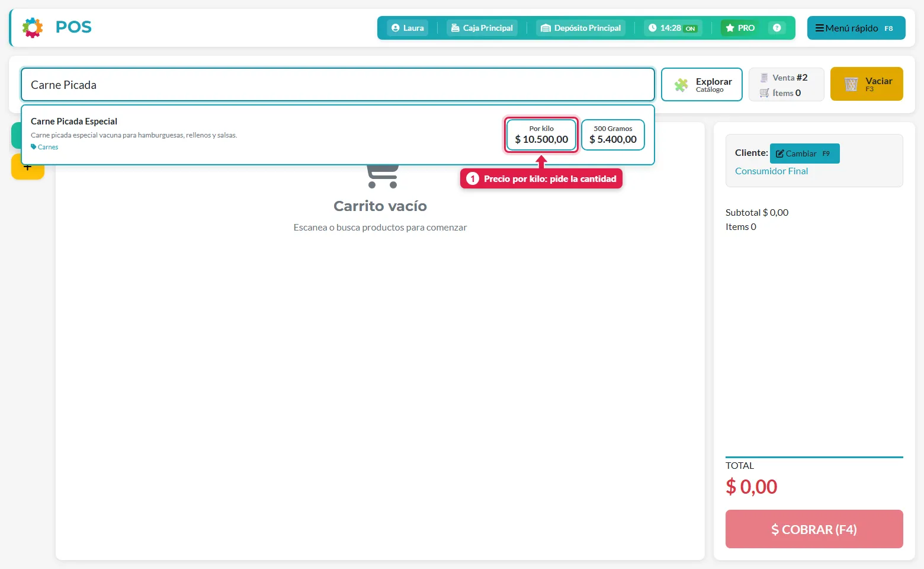Screen dimensions: 924x569
Task: Open the Laura user badge
Action: point(408,28)
